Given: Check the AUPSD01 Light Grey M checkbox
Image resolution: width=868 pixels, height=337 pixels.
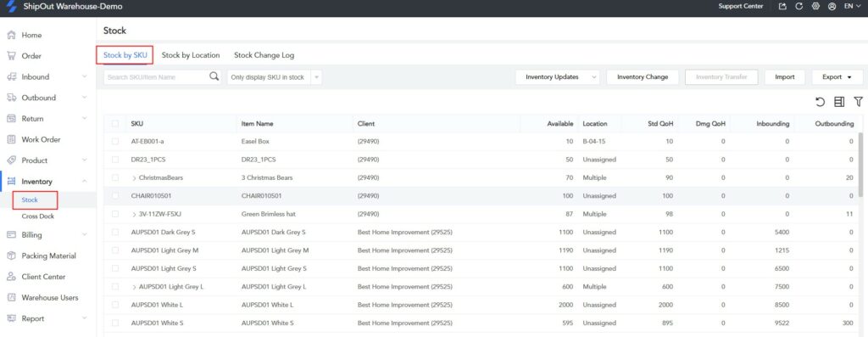Looking at the screenshot, I should pos(115,250).
